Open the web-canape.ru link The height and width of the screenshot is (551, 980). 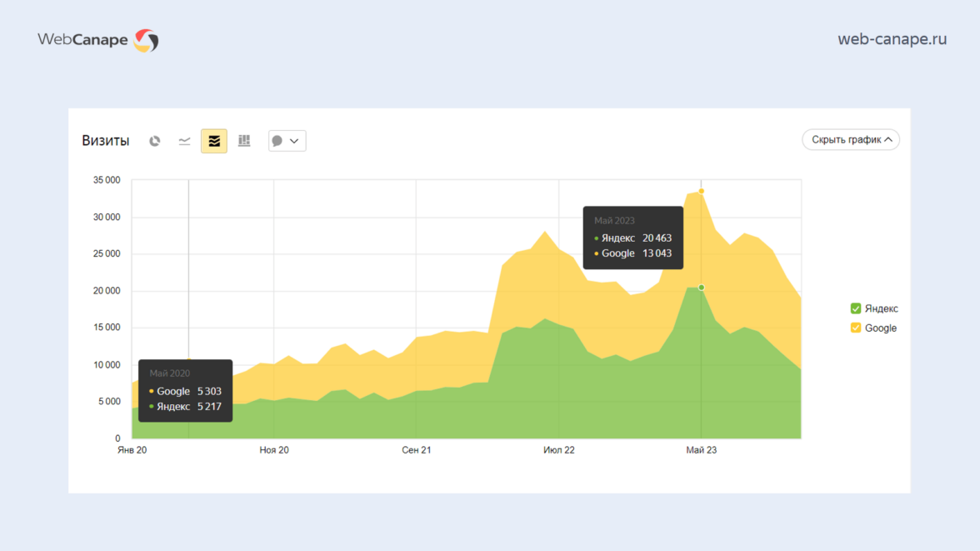892,39
